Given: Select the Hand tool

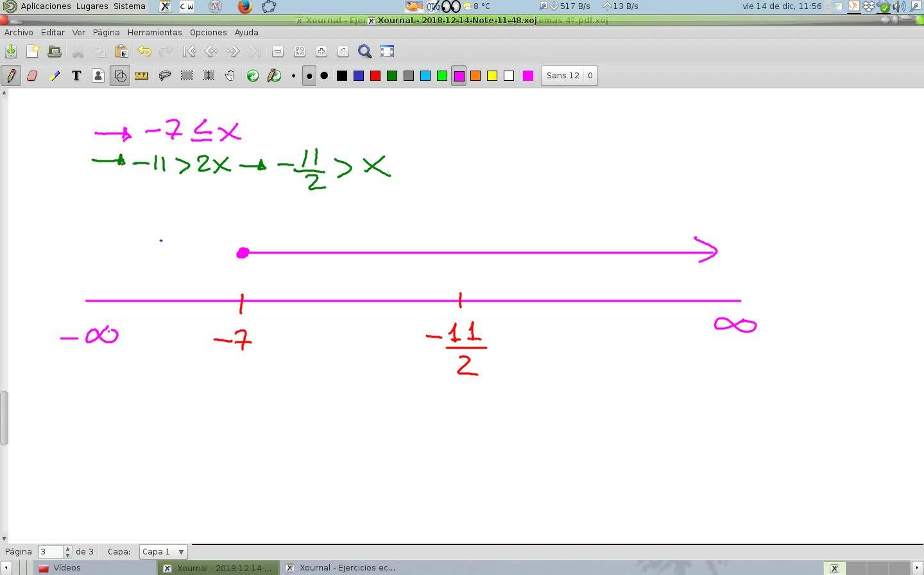Looking at the screenshot, I should pyautogui.click(x=230, y=76).
